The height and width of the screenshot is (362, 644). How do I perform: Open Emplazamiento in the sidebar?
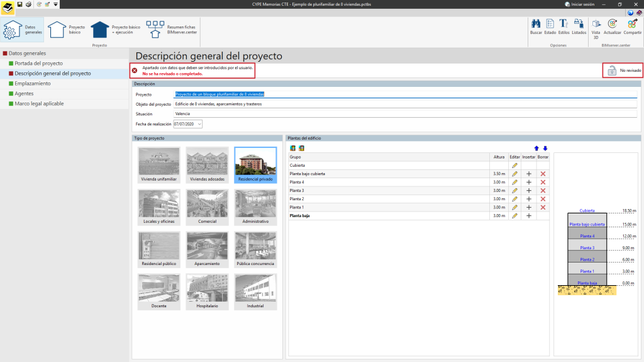(x=33, y=84)
